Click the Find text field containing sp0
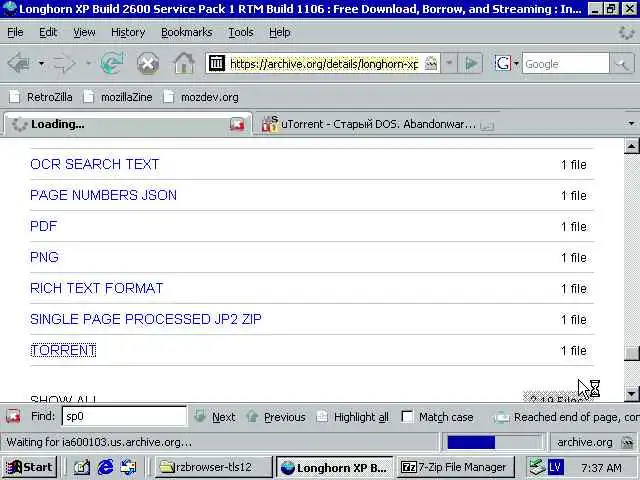This screenshot has height=480, width=640. 124,416
